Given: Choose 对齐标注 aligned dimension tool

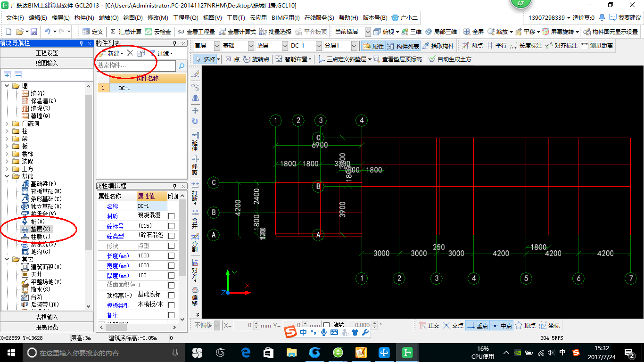Looking at the screenshot, I should [x=561, y=46].
